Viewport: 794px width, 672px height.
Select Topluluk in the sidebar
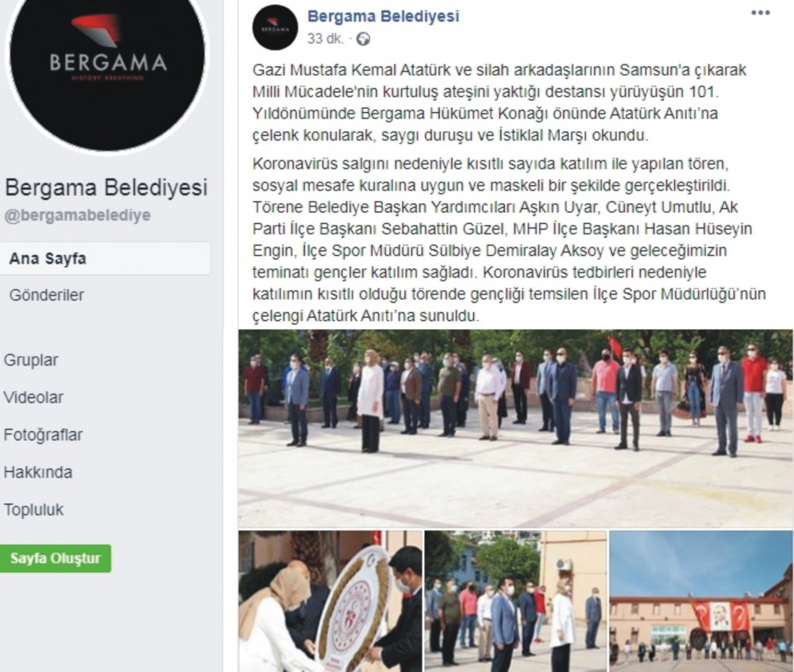[34, 509]
